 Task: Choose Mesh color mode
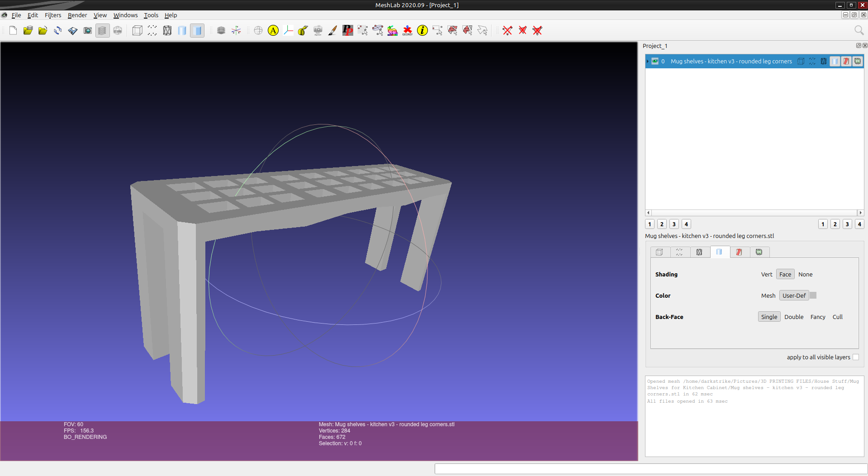pyautogui.click(x=768, y=295)
